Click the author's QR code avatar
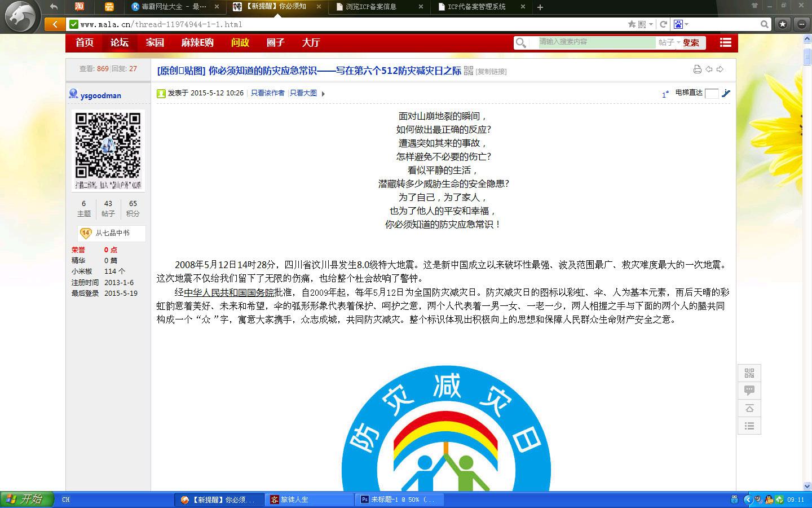812x508 pixels. click(108, 151)
